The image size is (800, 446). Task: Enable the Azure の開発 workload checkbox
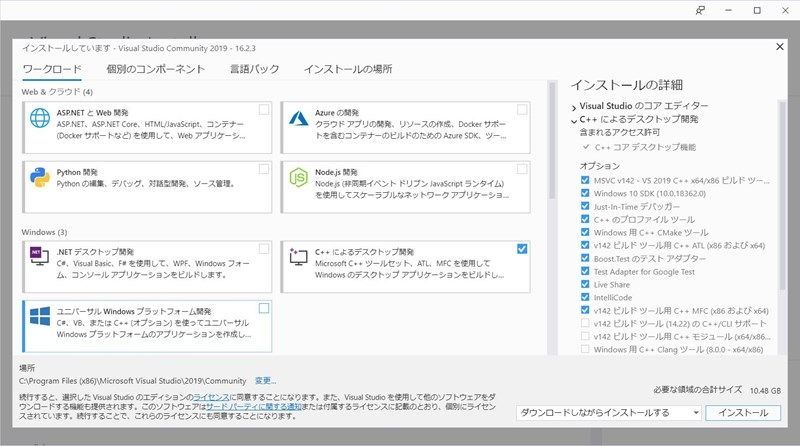point(522,110)
